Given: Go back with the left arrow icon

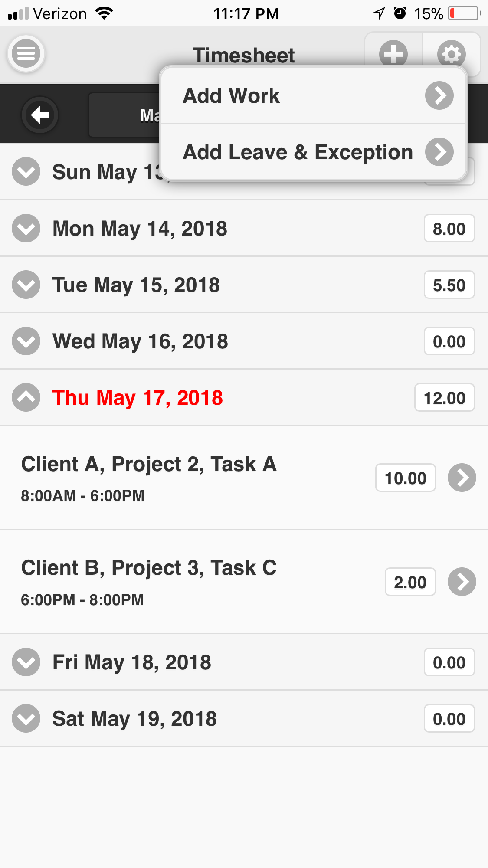Looking at the screenshot, I should click(40, 115).
